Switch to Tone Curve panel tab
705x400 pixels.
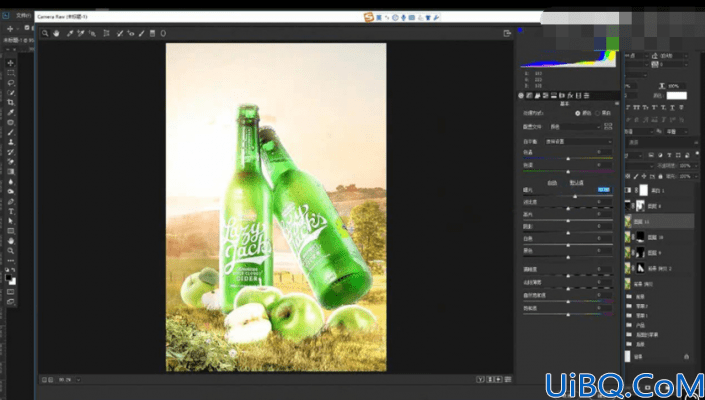click(529, 96)
